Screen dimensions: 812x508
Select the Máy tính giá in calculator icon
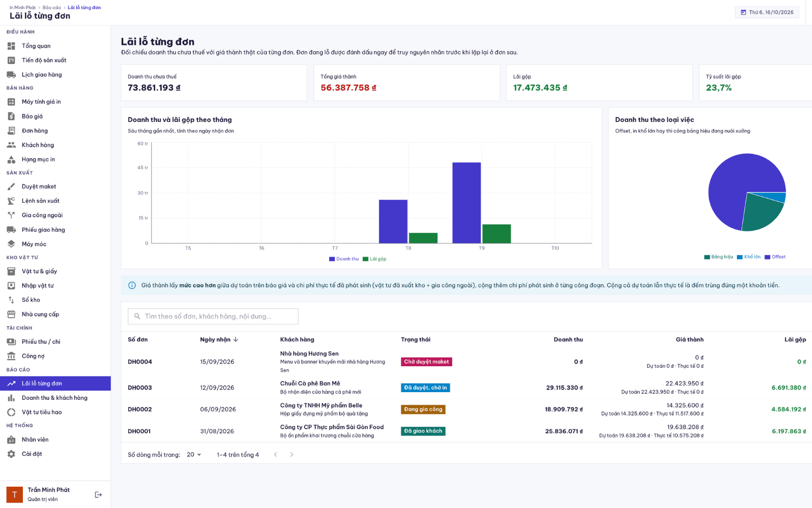11,102
